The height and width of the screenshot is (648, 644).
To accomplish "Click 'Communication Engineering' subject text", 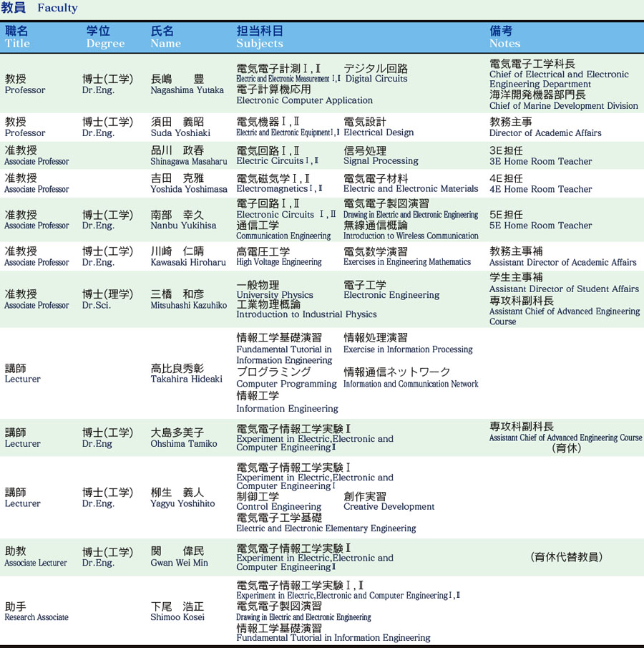I will pos(283,236).
